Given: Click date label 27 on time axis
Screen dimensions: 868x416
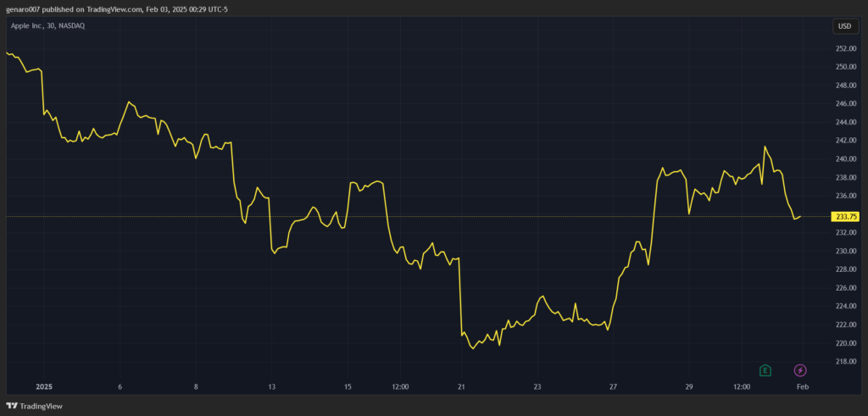Looking at the screenshot, I should [613, 386].
